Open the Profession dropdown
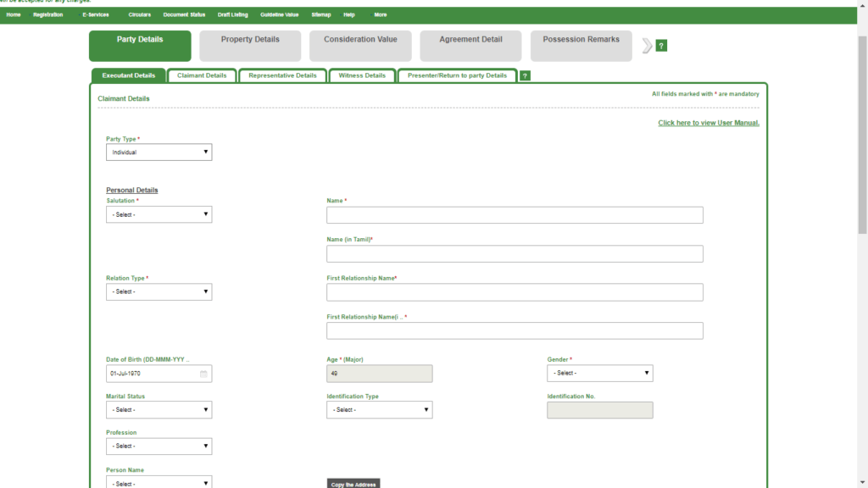This screenshot has width=868, height=488. click(x=159, y=446)
